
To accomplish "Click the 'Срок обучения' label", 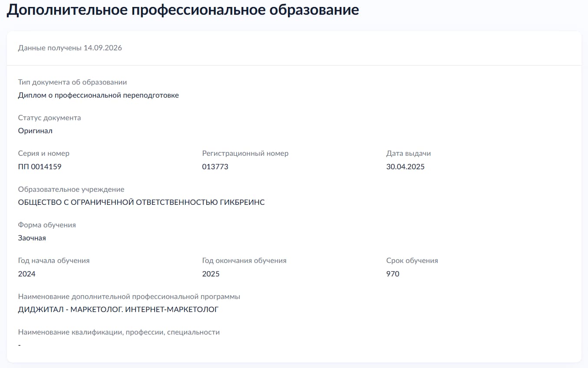I will point(412,260).
